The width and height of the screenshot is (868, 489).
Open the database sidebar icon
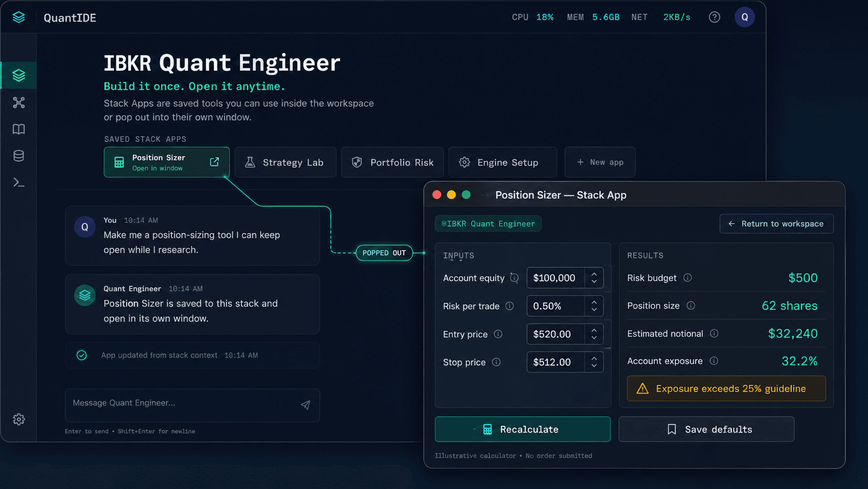click(x=19, y=156)
